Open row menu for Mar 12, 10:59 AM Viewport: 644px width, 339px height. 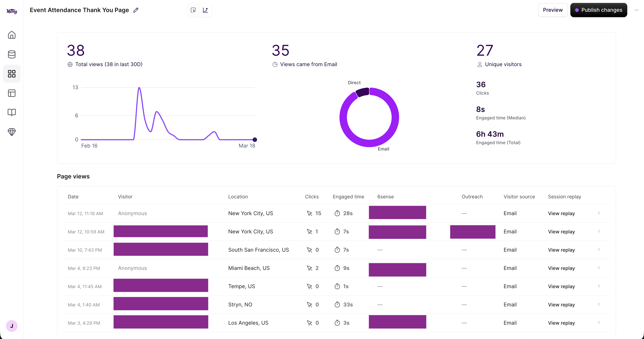click(x=599, y=231)
